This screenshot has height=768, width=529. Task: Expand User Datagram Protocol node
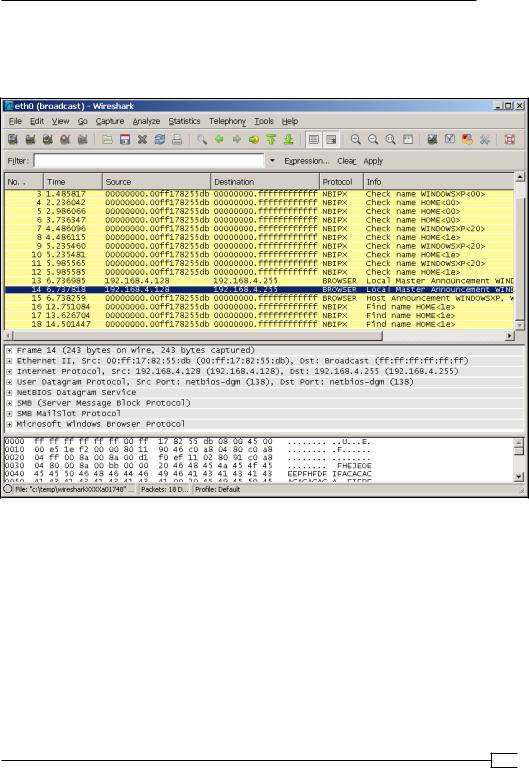click(x=9, y=382)
